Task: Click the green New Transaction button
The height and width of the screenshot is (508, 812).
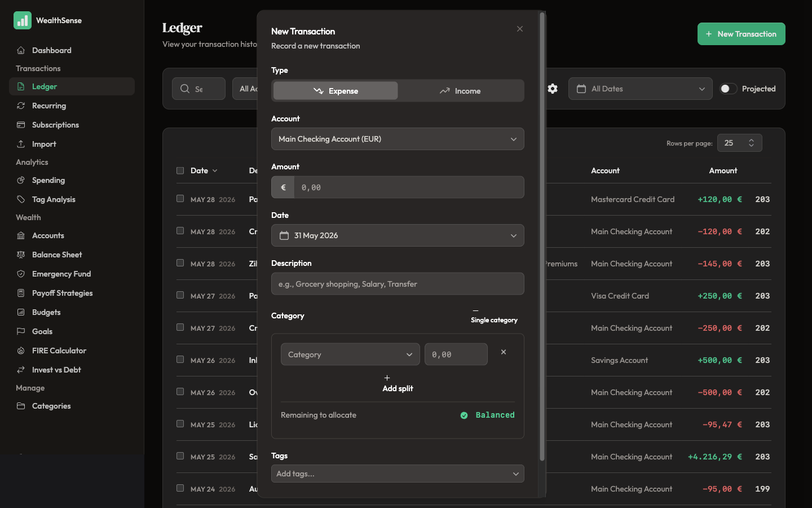Action: pos(741,34)
